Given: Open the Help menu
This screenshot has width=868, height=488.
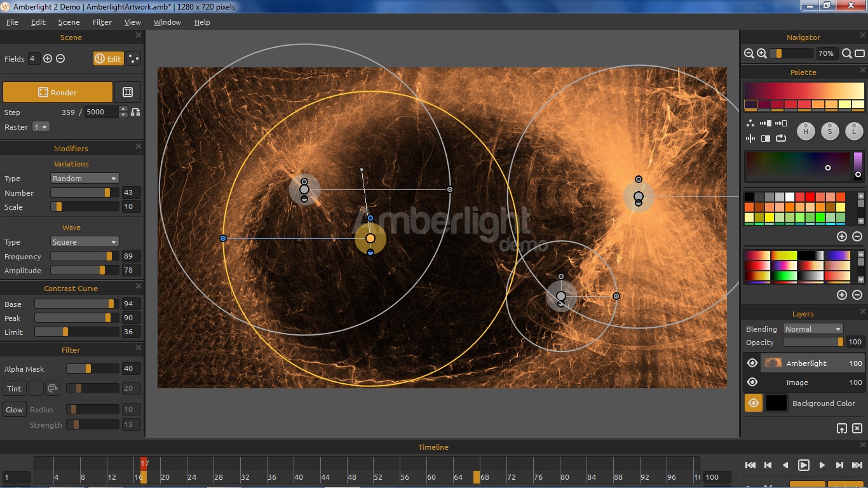Looking at the screenshot, I should pyautogui.click(x=202, y=22).
